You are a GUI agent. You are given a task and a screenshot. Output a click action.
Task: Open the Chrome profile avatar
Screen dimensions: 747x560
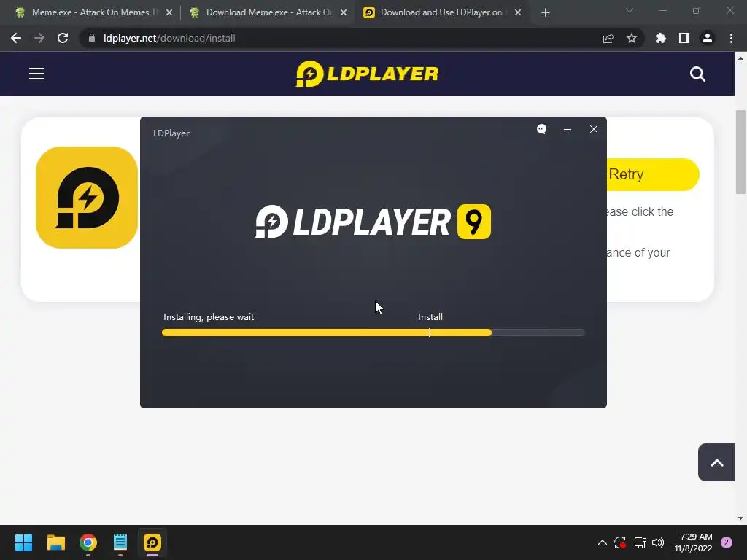click(x=708, y=38)
